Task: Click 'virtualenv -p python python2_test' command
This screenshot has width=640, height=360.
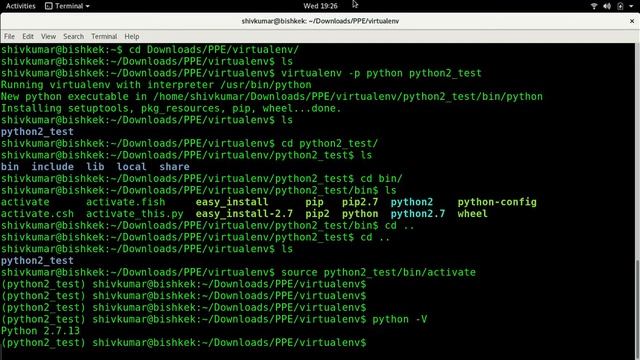Action: pos(381,73)
